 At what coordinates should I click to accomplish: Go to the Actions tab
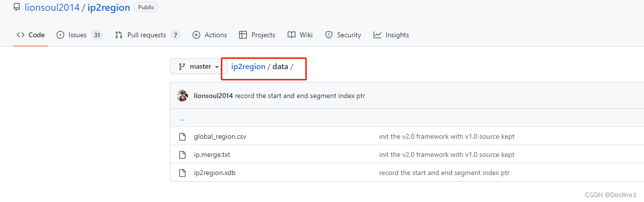point(210,35)
